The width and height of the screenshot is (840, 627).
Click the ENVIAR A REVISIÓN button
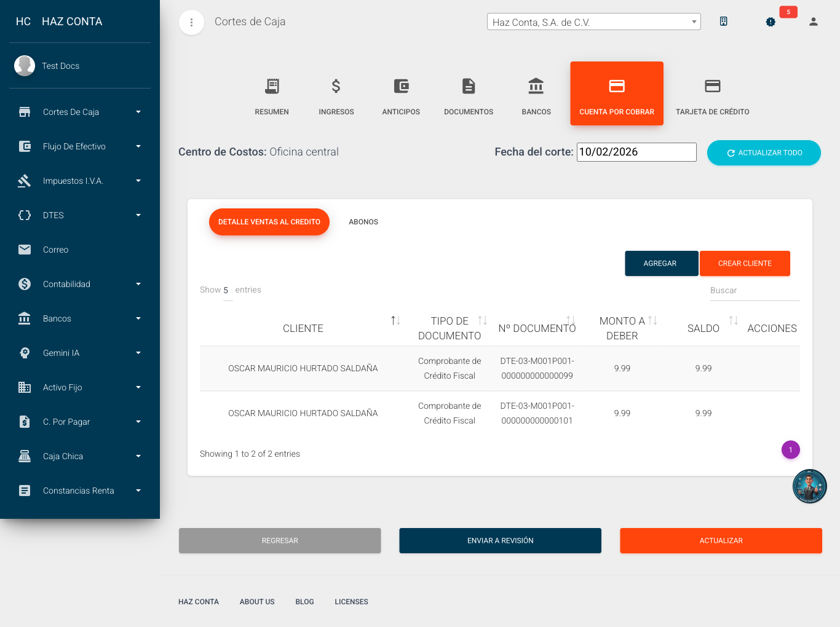coord(500,540)
